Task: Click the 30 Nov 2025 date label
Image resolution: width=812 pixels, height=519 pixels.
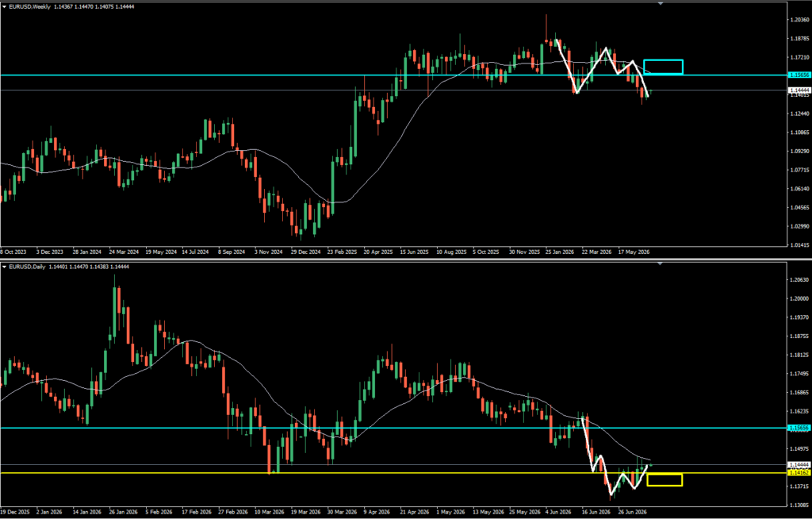Action: pyautogui.click(x=524, y=252)
